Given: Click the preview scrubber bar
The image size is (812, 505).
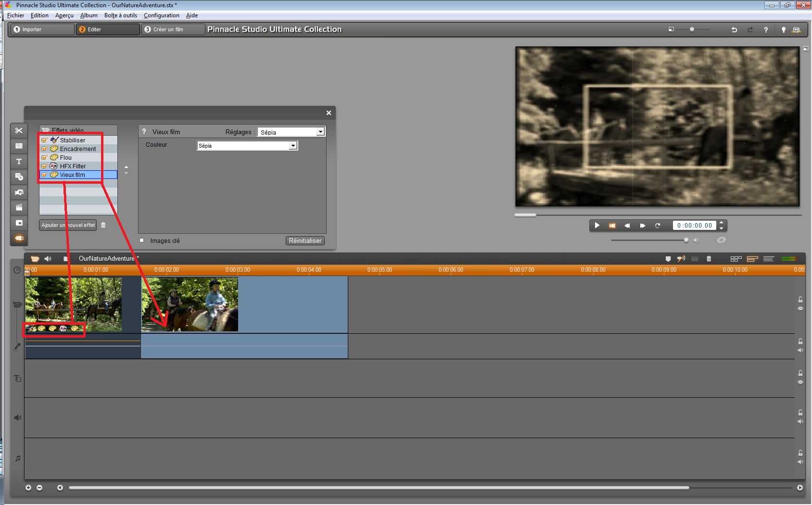Looking at the screenshot, I should pyautogui.click(x=658, y=215).
